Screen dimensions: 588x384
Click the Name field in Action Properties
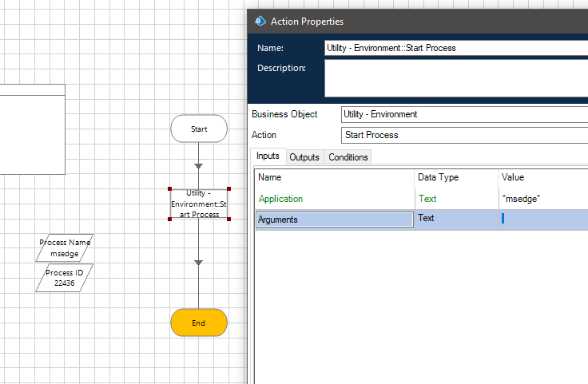click(455, 48)
